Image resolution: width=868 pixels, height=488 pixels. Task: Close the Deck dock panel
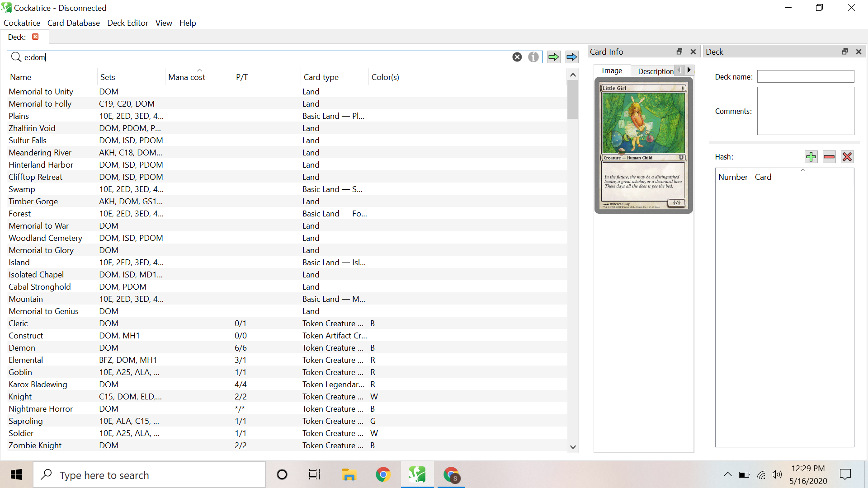point(859,52)
